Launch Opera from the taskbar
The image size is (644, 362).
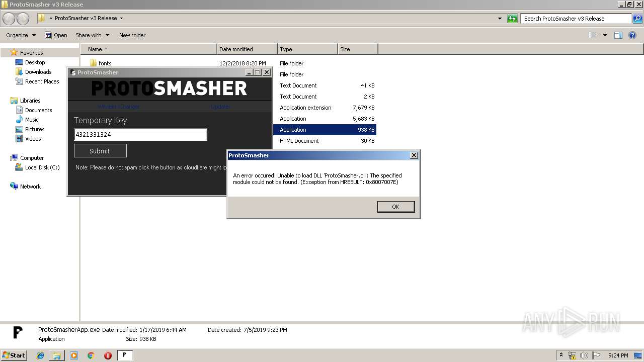[x=108, y=355]
